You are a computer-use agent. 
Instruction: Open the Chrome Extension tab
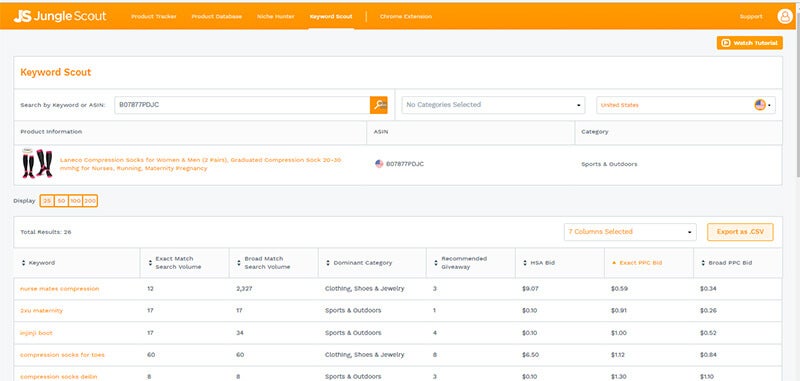coord(406,16)
